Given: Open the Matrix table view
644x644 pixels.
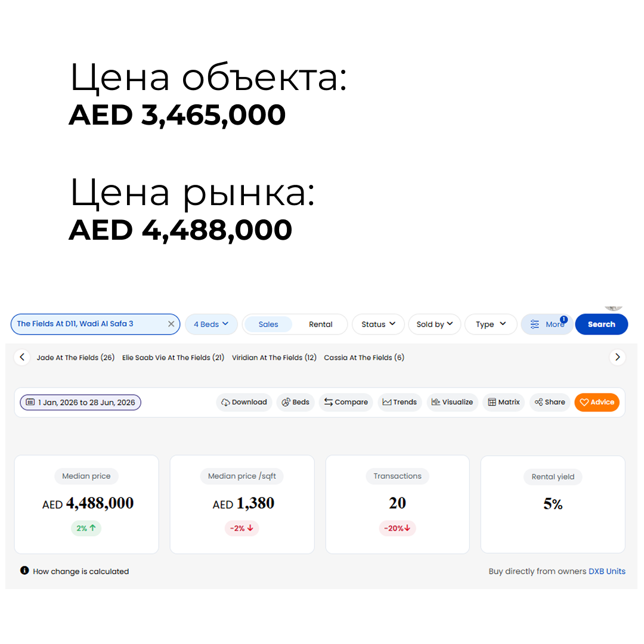Looking at the screenshot, I should pyautogui.click(x=504, y=402).
